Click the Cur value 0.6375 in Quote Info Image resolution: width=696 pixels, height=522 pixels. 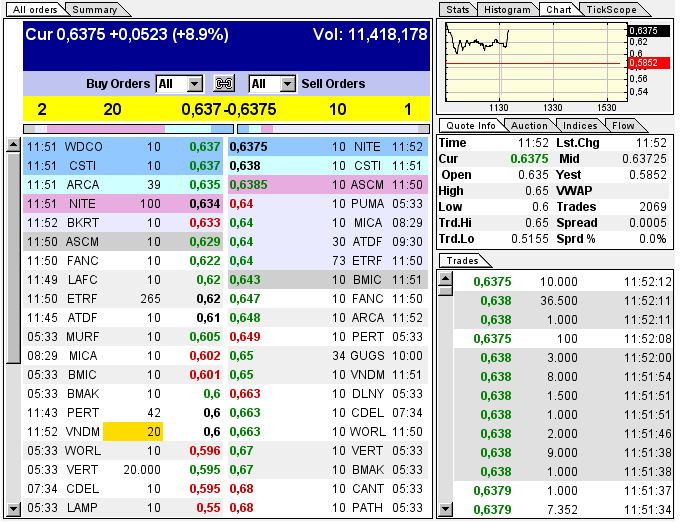pyautogui.click(x=529, y=159)
